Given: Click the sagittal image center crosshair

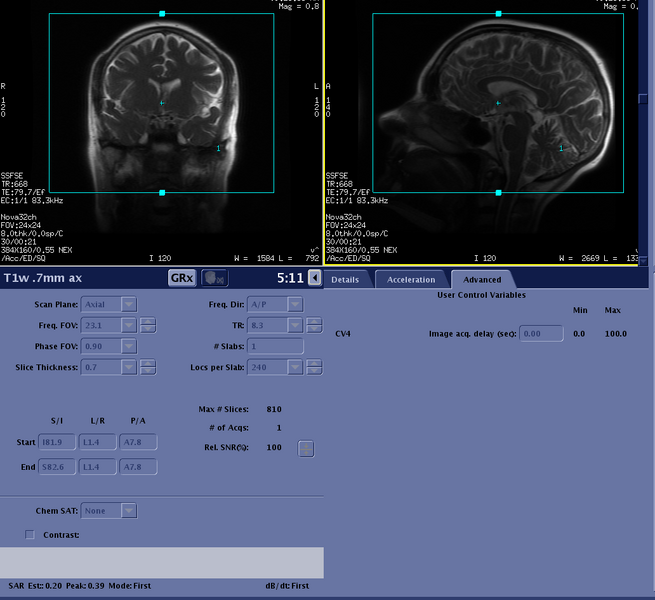Looking at the screenshot, I should [x=498, y=103].
